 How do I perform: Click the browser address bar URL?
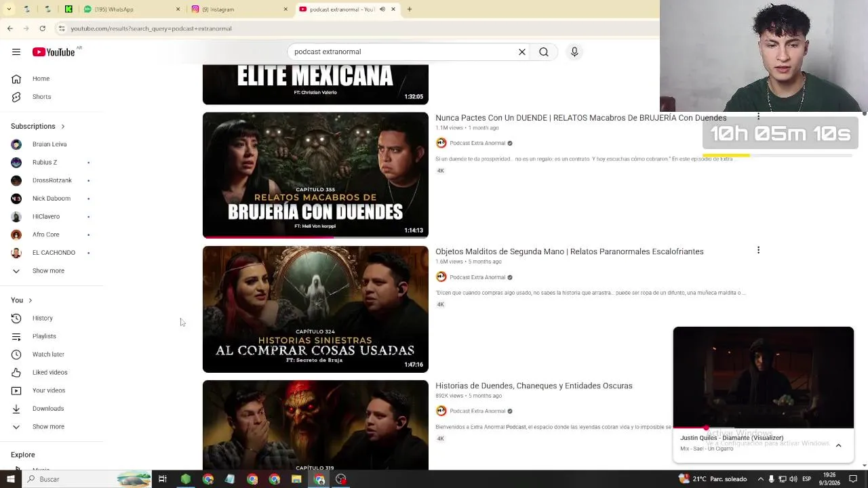[151, 28]
